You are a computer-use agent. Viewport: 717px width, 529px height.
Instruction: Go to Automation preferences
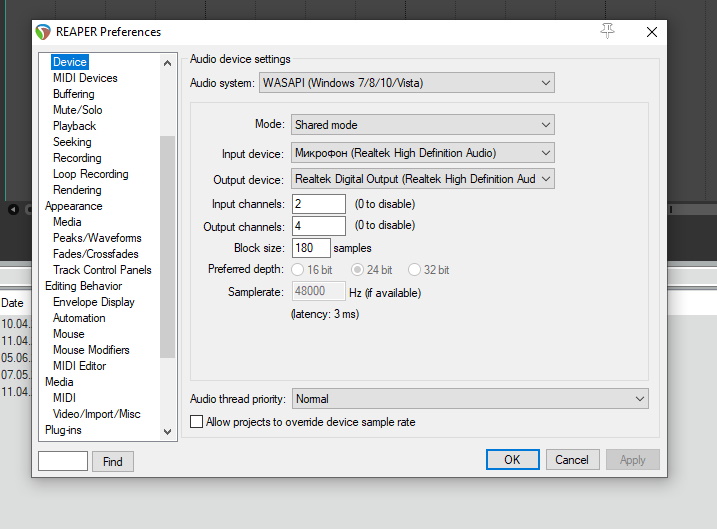[79, 318]
